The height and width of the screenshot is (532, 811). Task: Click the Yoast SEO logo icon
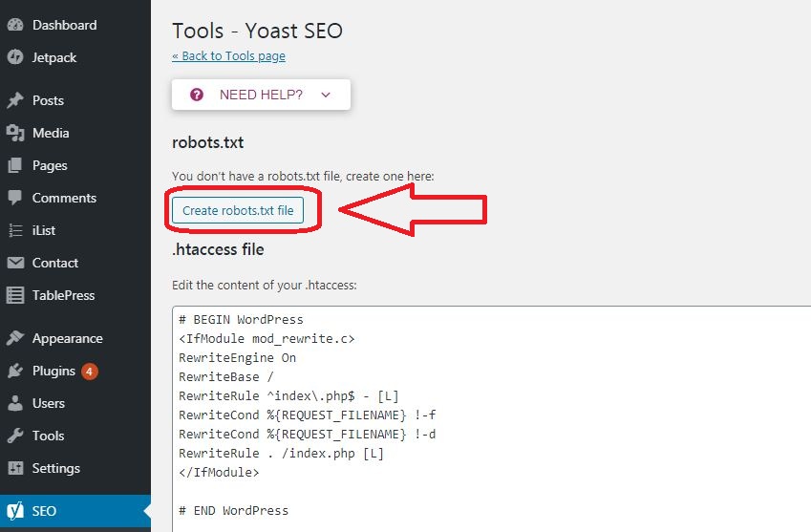[15, 511]
